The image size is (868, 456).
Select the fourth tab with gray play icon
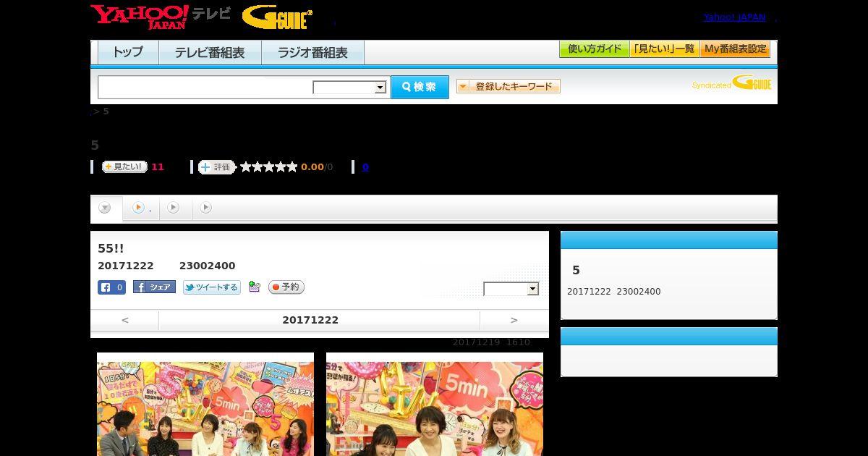[206, 208]
